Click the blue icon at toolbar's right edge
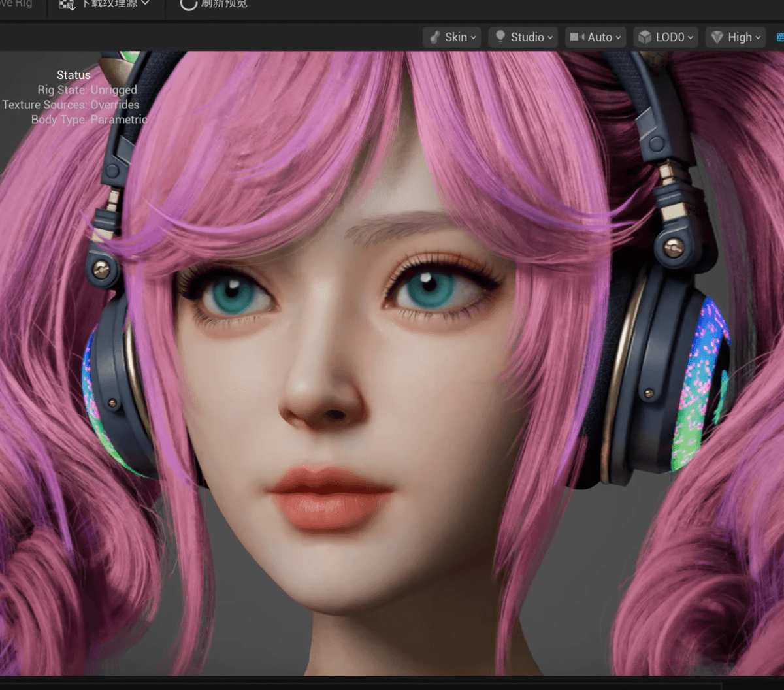The image size is (784, 690). pyautogui.click(x=779, y=37)
